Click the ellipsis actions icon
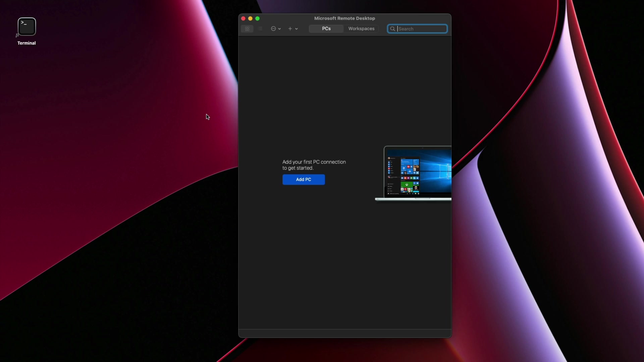644x362 pixels. 273,29
